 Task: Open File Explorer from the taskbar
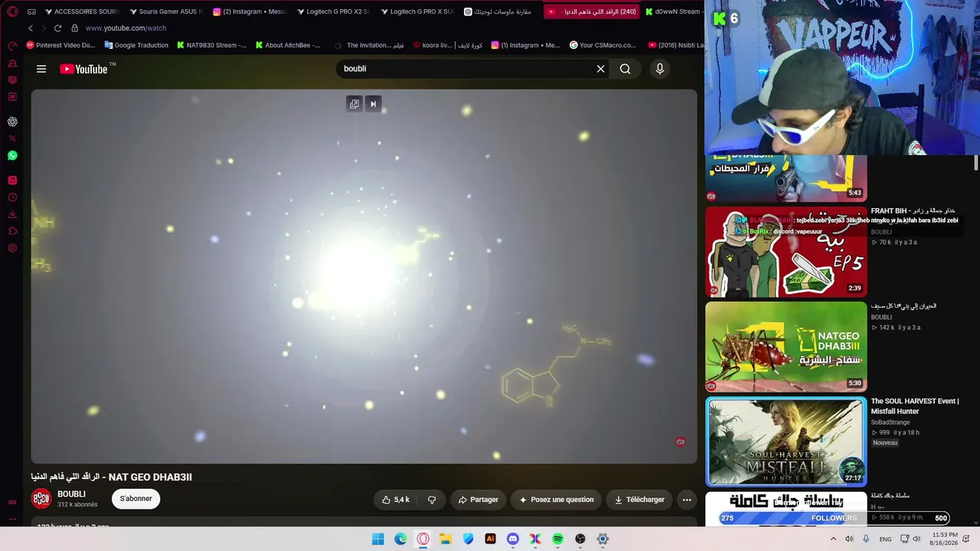[445, 539]
